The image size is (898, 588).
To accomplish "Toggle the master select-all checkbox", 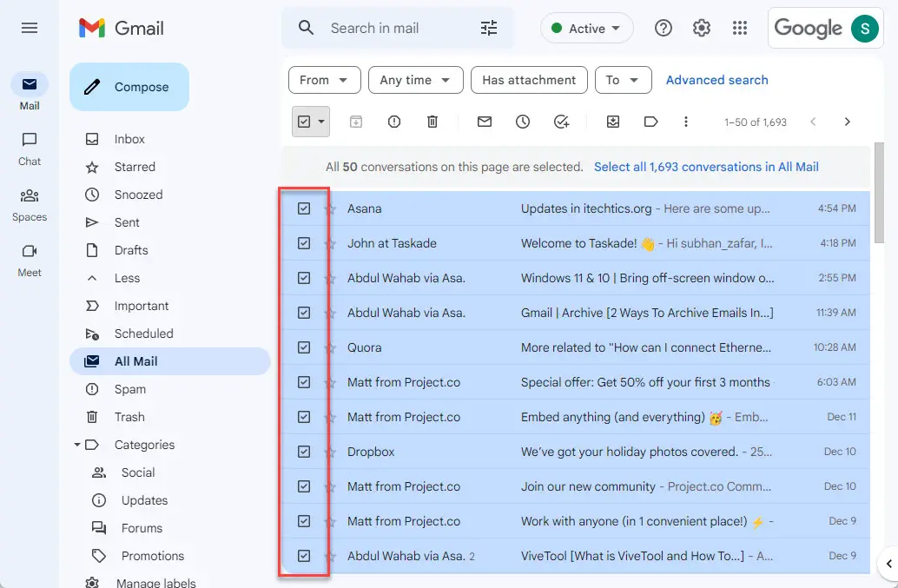I will tap(304, 122).
